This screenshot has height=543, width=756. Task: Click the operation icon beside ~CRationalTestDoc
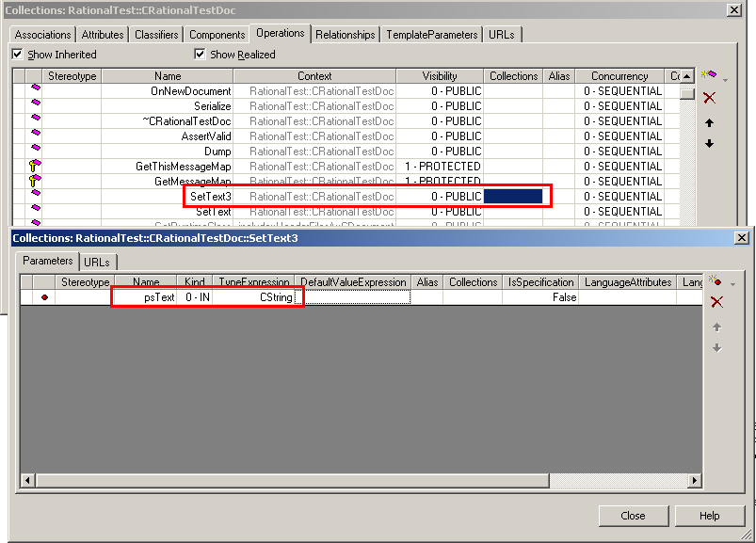pos(36,118)
